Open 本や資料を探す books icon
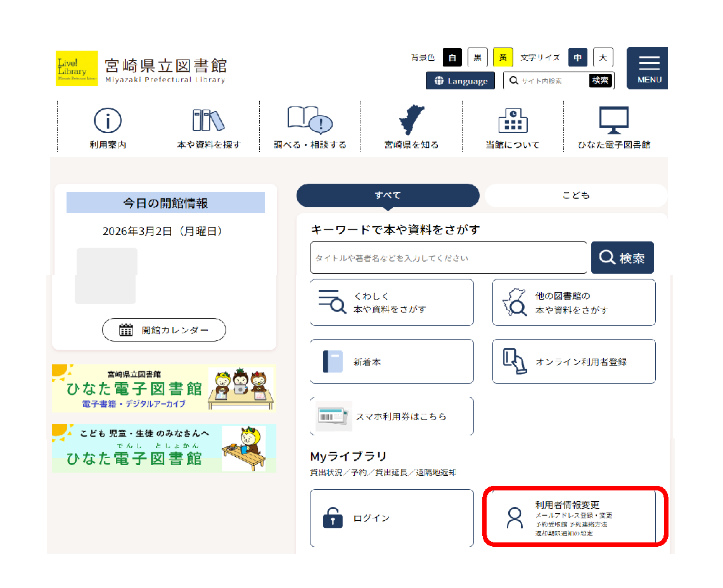 (208, 120)
